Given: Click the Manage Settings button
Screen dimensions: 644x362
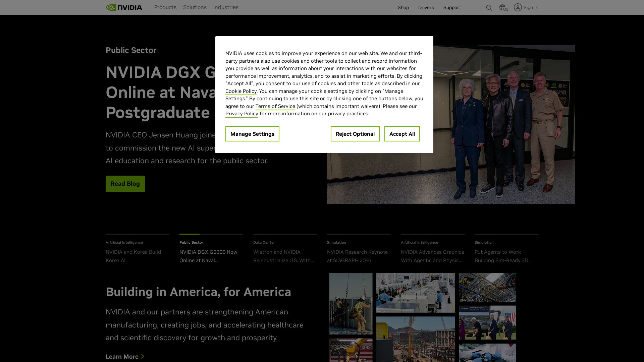Looking at the screenshot, I should pyautogui.click(x=252, y=134).
